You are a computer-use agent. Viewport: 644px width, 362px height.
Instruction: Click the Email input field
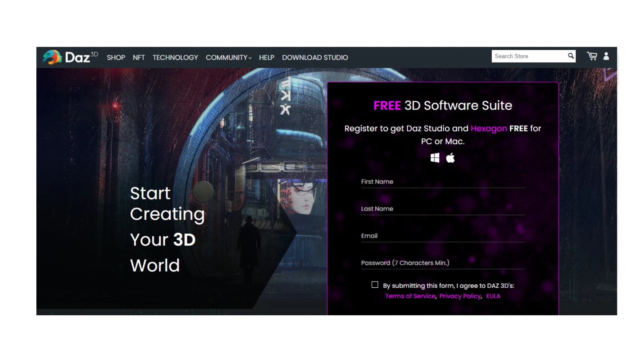point(442,236)
